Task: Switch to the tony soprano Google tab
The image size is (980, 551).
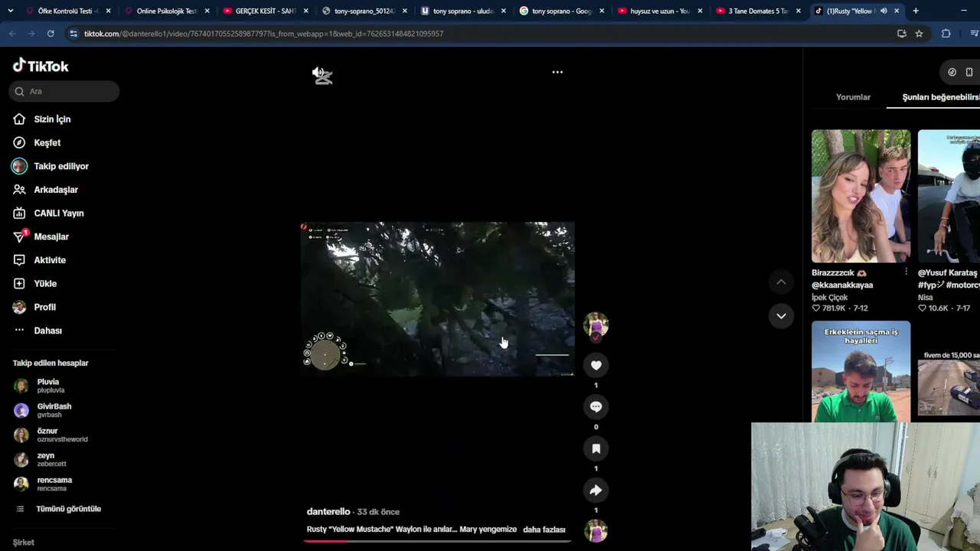Action: 560,11
